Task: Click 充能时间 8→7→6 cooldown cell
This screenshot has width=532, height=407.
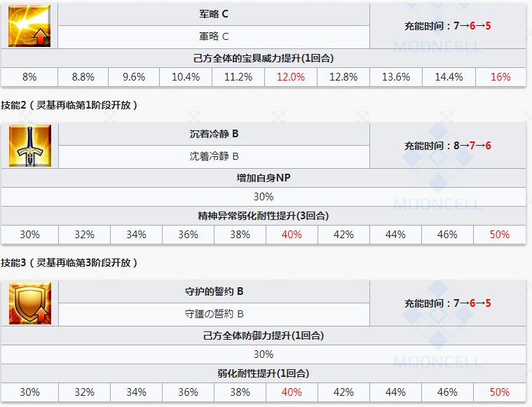Action: click(447, 146)
